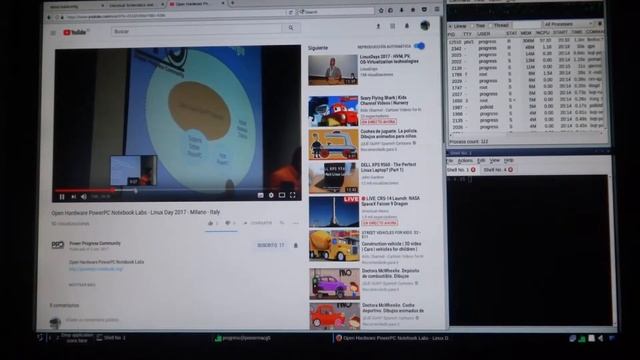Viewport: 640px width, 360px height.
Task: Toggle subtitles in the video player
Action: [x=260, y=195]
